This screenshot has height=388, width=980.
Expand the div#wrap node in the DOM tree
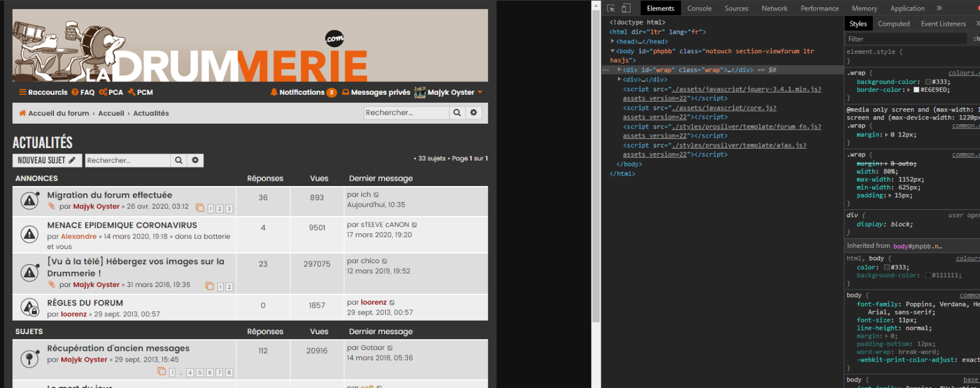click(619, 70)
